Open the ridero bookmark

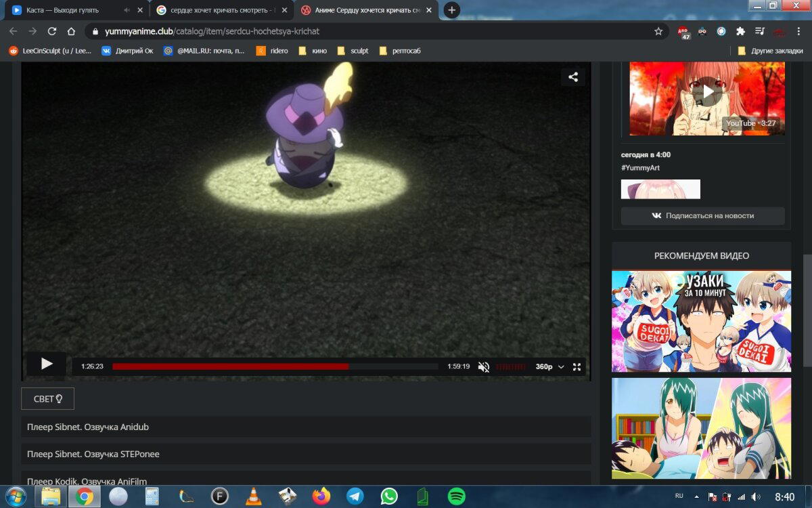click(273, 51)
